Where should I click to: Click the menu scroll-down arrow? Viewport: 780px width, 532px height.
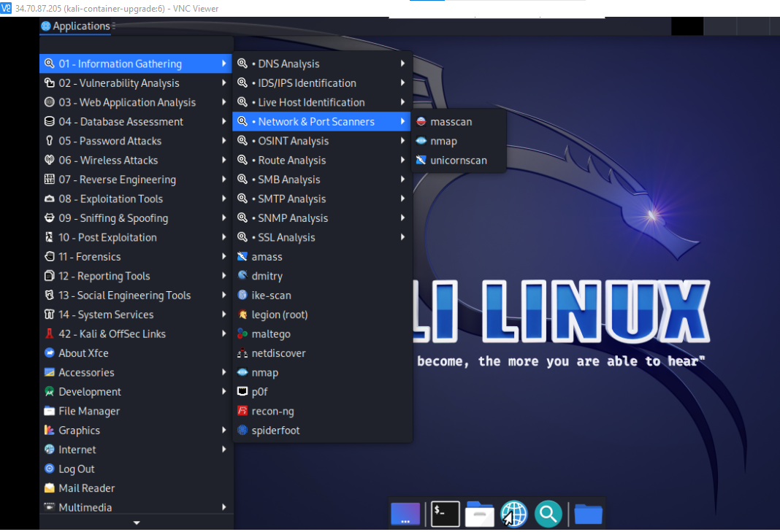(x=137, y=523)
